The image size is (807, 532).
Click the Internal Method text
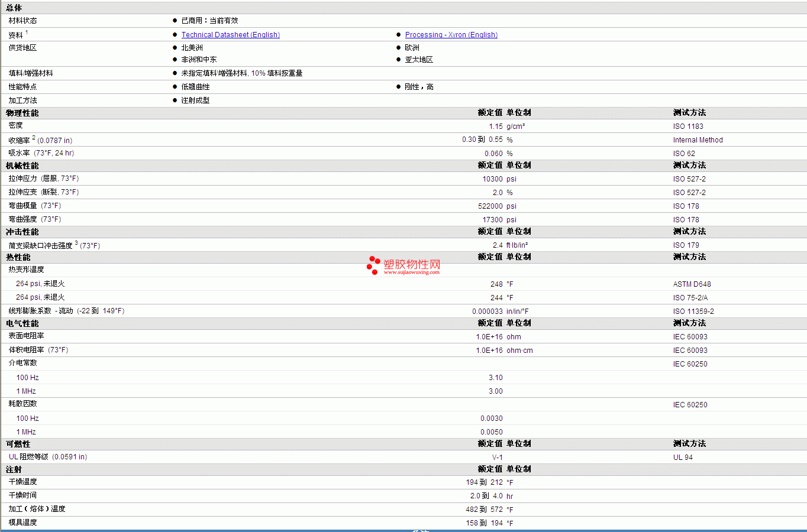(698, 140)
